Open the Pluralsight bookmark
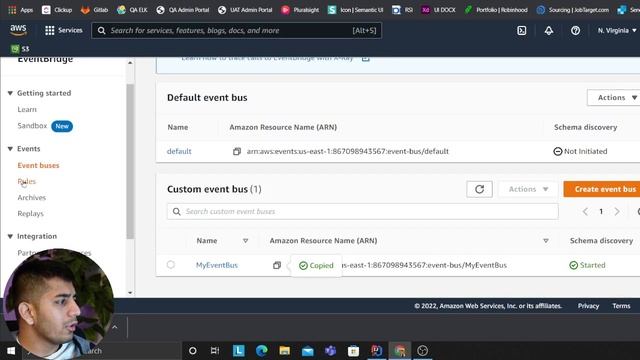The width and height of the screenshot is (640, 360). (300, 10)
